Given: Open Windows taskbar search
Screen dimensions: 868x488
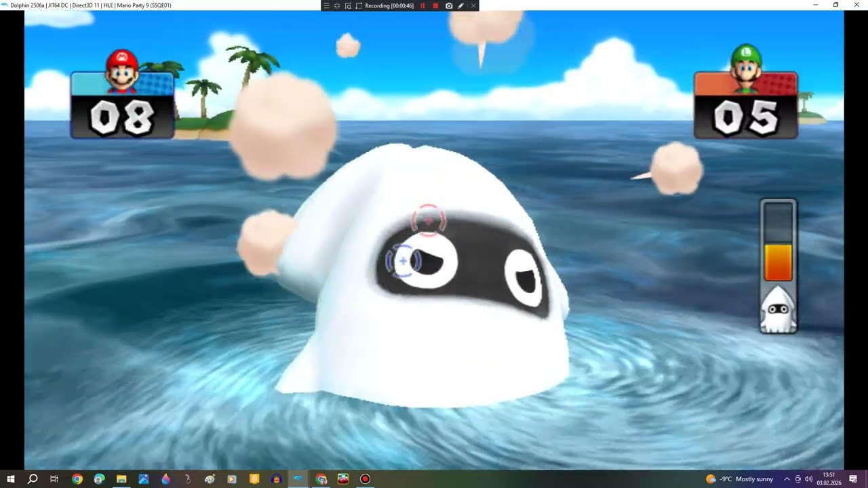Looking at the screenshot, I should (33, 479).
